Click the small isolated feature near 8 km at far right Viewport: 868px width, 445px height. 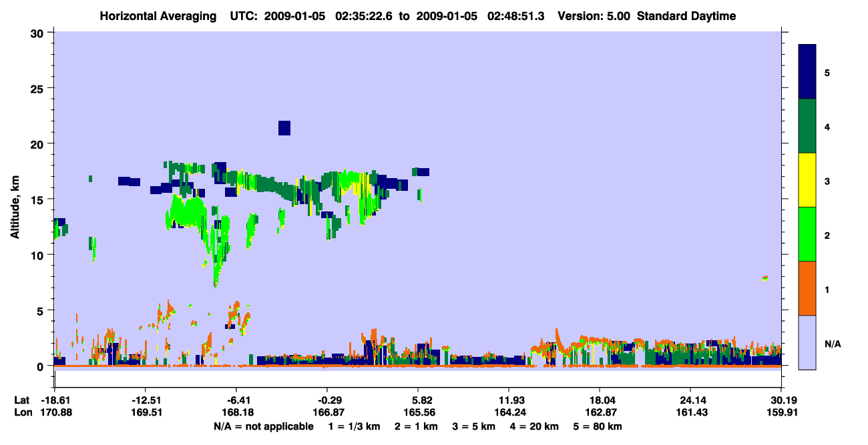coord(765,278)
